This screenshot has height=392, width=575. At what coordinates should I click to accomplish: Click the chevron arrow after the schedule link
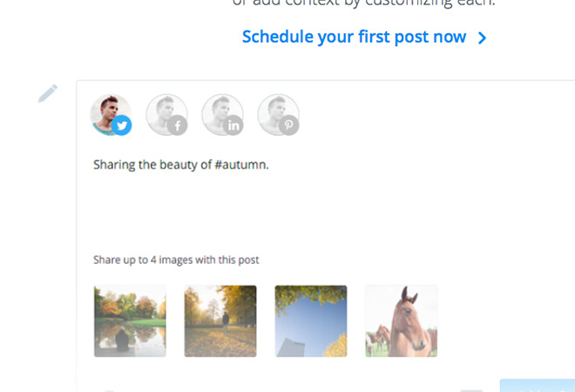tap(482, 38)
